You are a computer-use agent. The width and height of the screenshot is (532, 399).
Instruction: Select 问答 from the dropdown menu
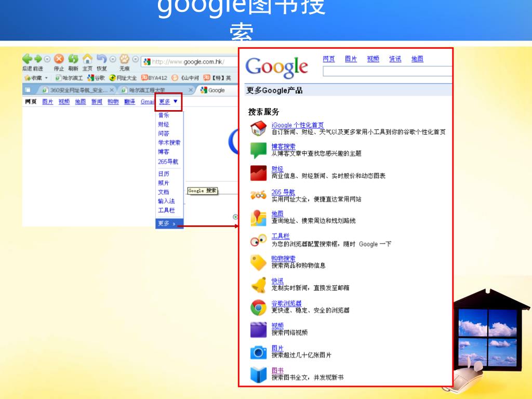coord(164,134)
